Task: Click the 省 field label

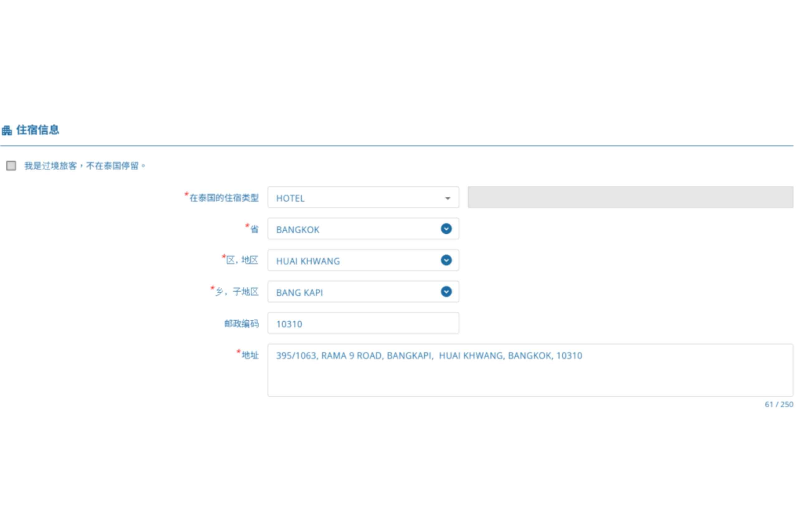Action: click(x=254, y=229)
